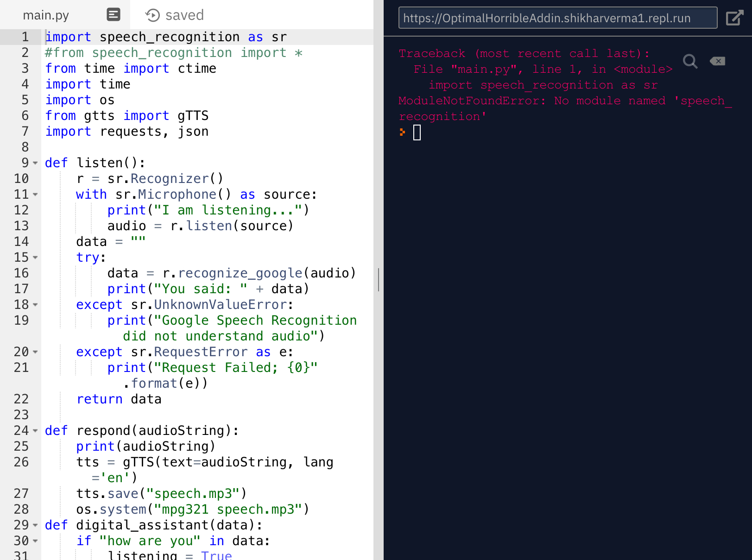Fold the respond() function definition
This screenshot has width=752, height=560.
[x=35, y=431]
